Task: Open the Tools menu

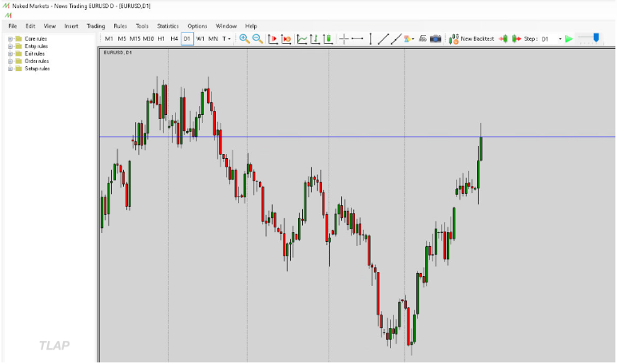Action: pyautogui.click(x=142, y=26)
